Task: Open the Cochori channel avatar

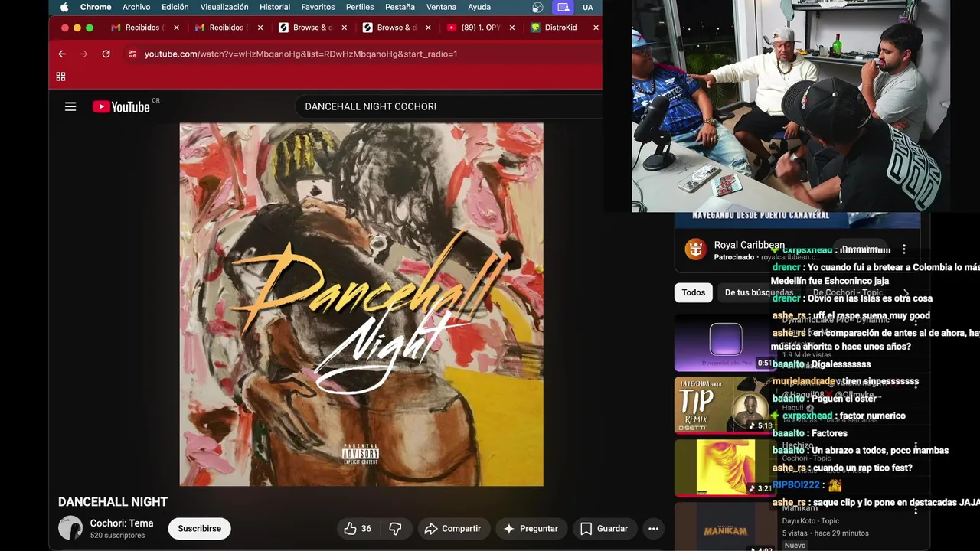Action: tap(70, 528)
